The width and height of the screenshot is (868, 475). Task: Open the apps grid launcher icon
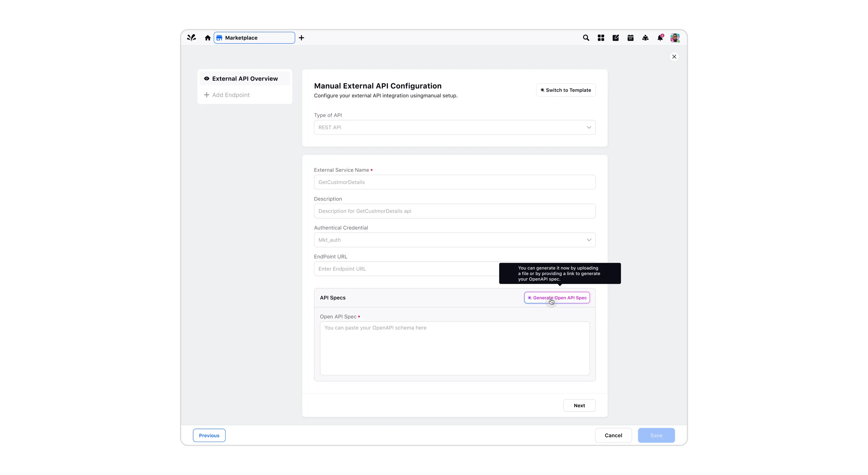[x=601, y=38]
